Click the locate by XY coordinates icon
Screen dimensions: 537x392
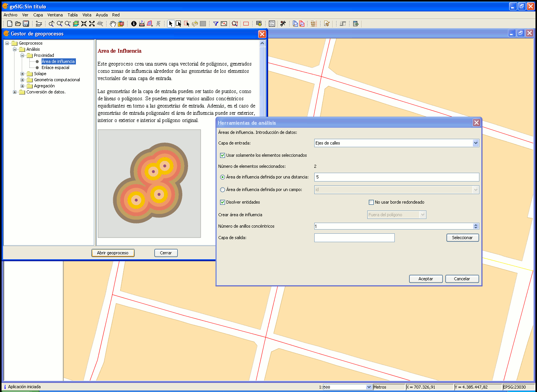[224, 24]
